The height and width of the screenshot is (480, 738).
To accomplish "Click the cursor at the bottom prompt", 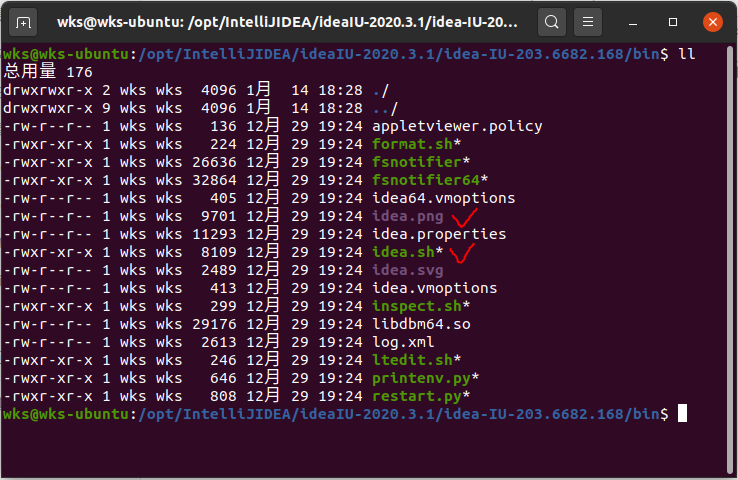I will pyautogui.click(x=682, y=414).
